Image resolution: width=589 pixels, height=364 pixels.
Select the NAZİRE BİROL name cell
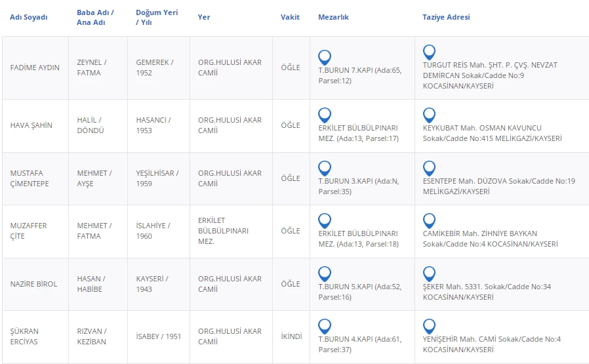(34, 284)
